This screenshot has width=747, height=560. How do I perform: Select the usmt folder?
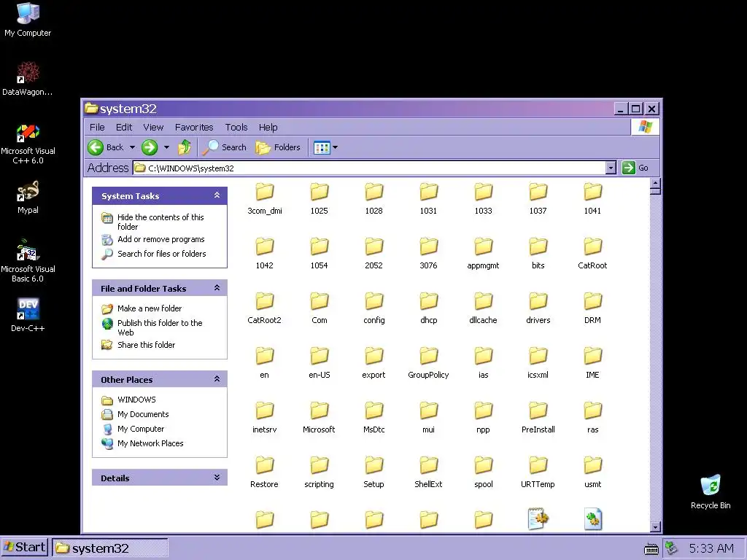pos(592,472)
